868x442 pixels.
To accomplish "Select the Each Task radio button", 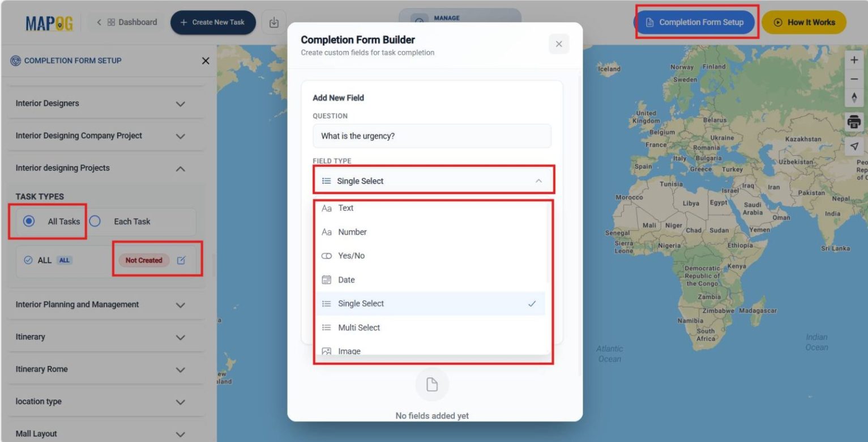I will 95,222.
